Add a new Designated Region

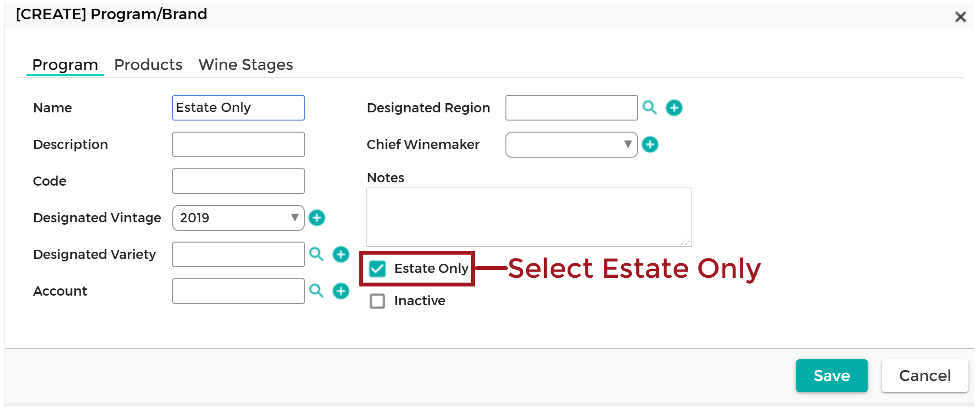[x=674, y=108]
